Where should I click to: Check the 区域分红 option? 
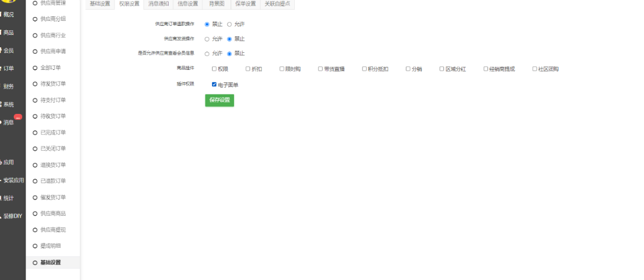click(442, 69)
